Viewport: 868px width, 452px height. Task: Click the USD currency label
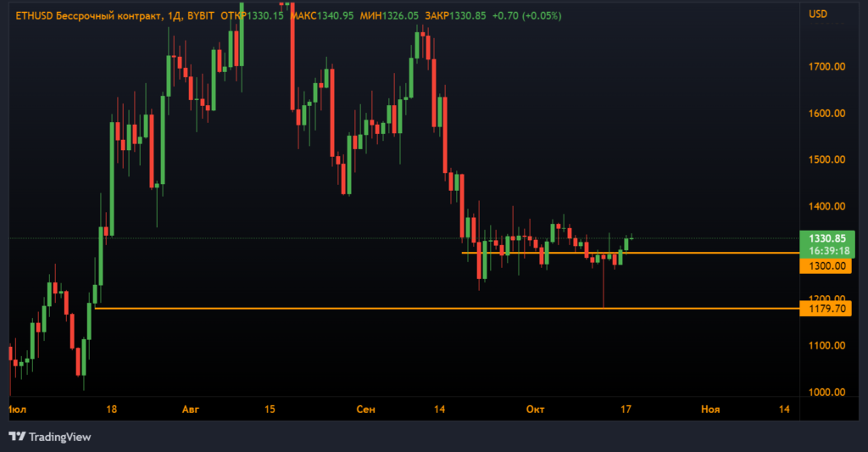coord(818,14)
